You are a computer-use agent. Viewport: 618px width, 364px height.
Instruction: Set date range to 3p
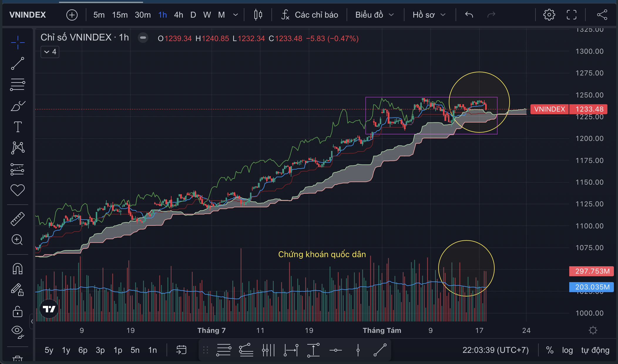pos(100,350)
